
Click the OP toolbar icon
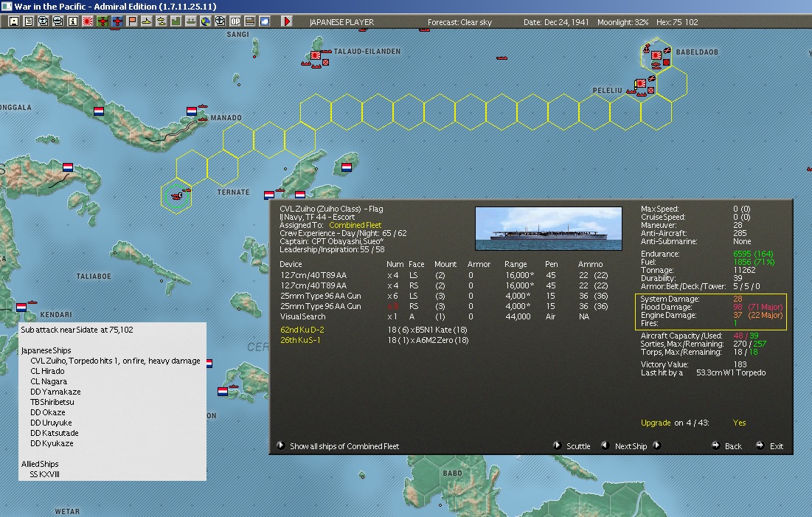tap(235, 21)
